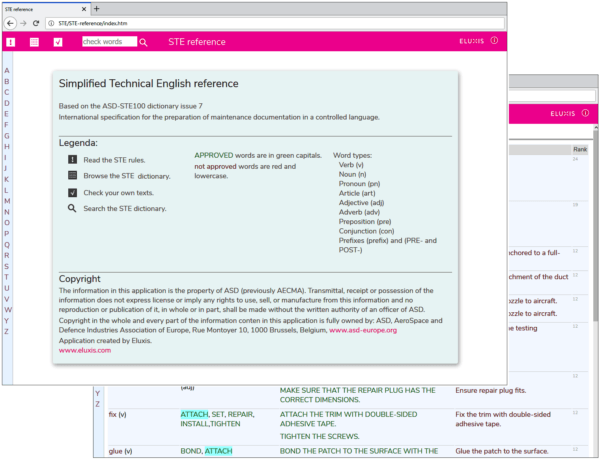This screenshot has height=459, width=600.
Task: Jump to letter D in index
Action: [x=7, y=103]
